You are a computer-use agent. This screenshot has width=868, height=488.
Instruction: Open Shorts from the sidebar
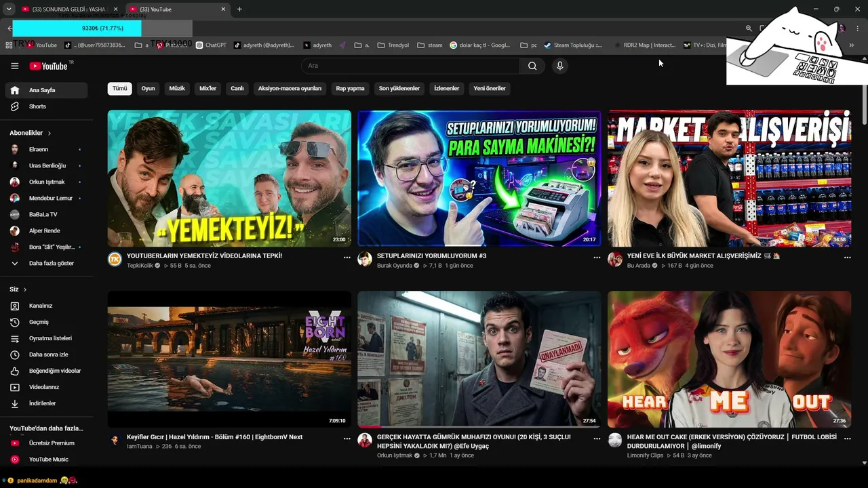coord(46,106)
